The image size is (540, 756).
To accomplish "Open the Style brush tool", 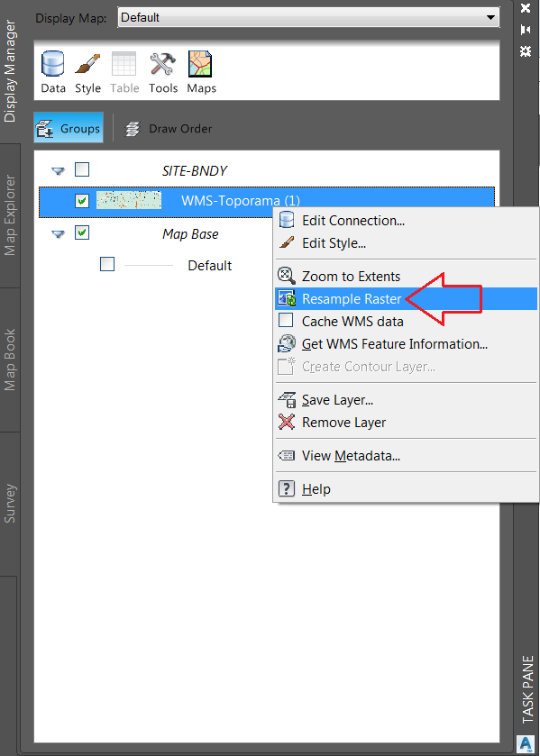I will [87, 72].
